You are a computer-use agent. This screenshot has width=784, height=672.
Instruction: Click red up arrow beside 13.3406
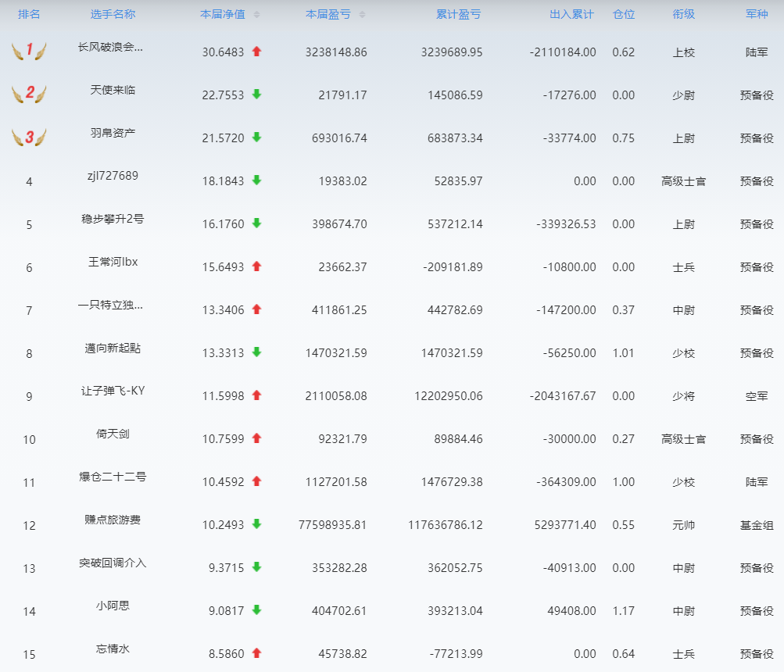point(257,309)
